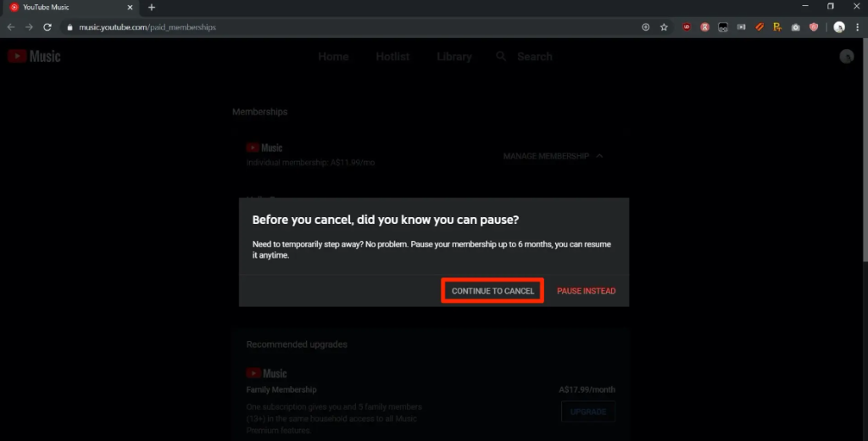Click the search magnifier icon
The width and height of the screenshot is (868, 441).
pos(501,56)
